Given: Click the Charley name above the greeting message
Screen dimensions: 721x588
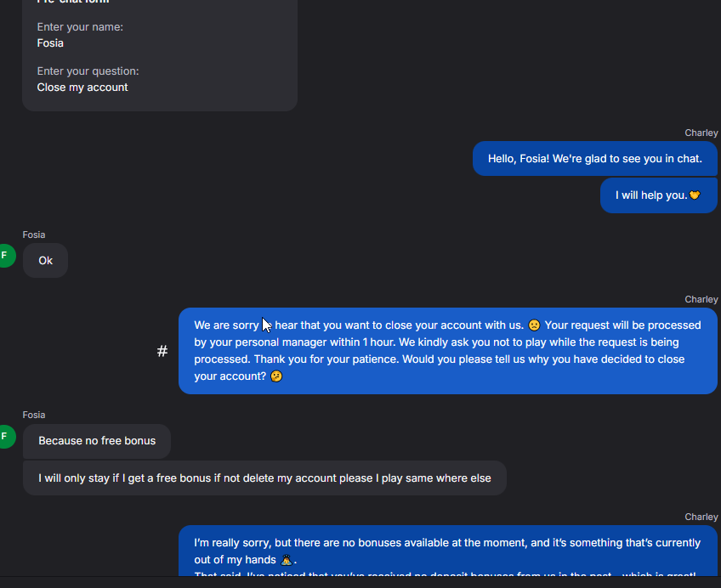Looking at the screenshot, I should pos(701,133).
